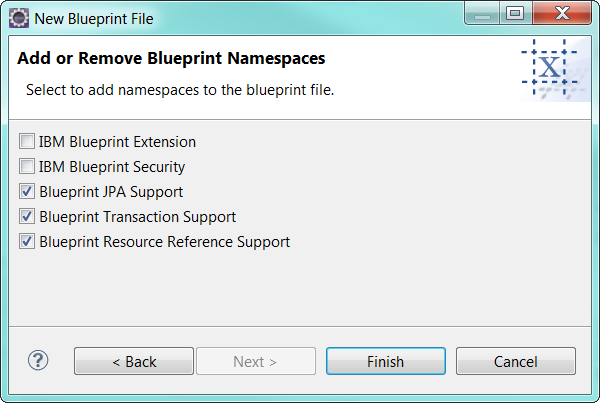Image resolution: width=600 pixels, height=403 pixels.
Task: Maximize the New Blueprint File dialog
Action: [516, 14]
